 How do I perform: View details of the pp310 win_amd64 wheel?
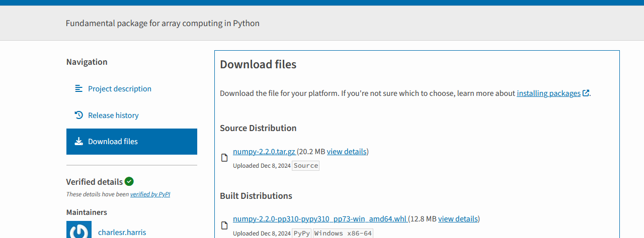pyautogui.click(x=458, y=218)
